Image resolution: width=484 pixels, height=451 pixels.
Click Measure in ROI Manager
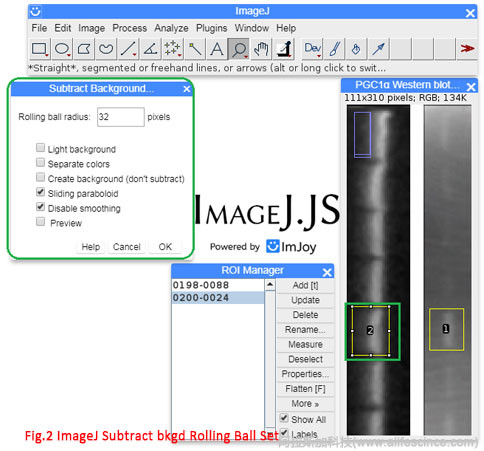[305, 344]
